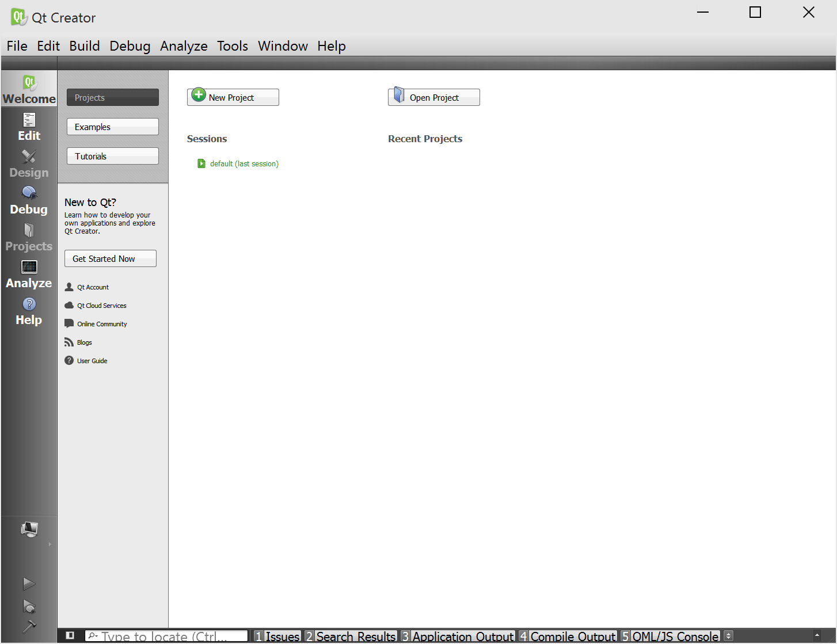This screenshot has height=644, width=837.
Task: Open the Tools menu
Action: click(233, 46)
